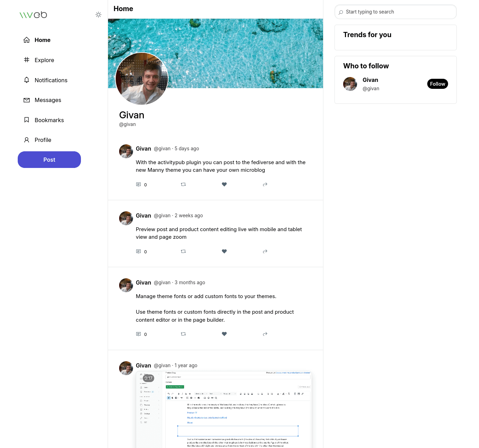Click the comment icon on the theme fonts post
This screenshot has width=479, height=448.
click(x=138, y=334)
